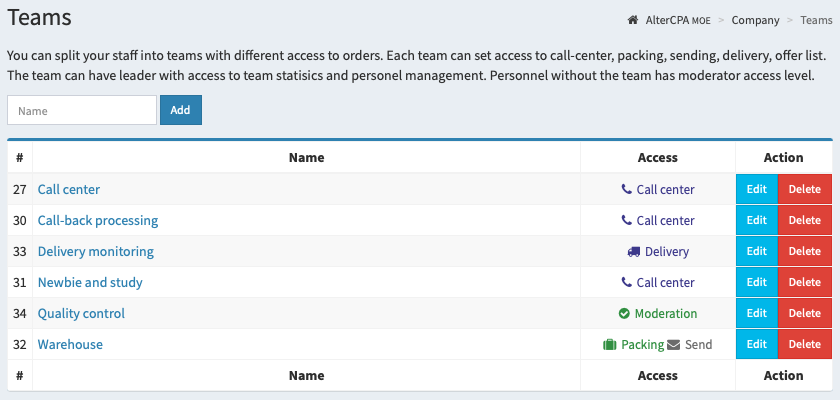This screenshot has height=400, width=840.
Task: Open the Newbie and study team link
Action: click(90, 282)
